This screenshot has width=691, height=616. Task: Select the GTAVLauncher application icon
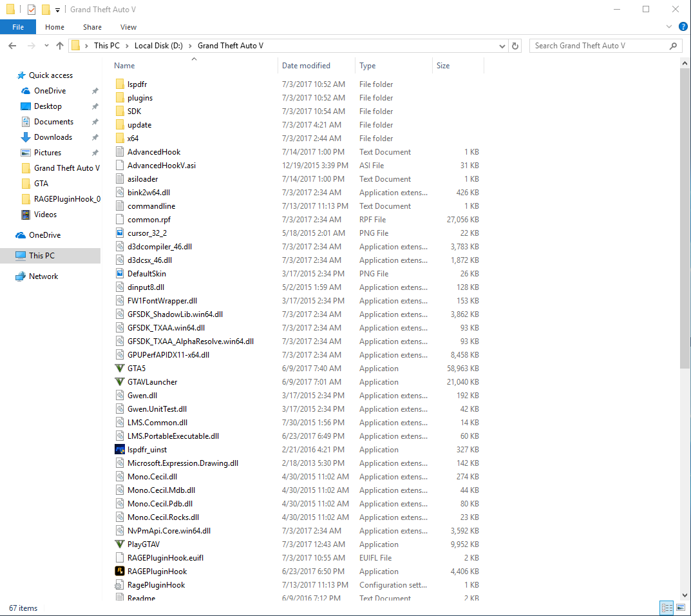(119, 382)
